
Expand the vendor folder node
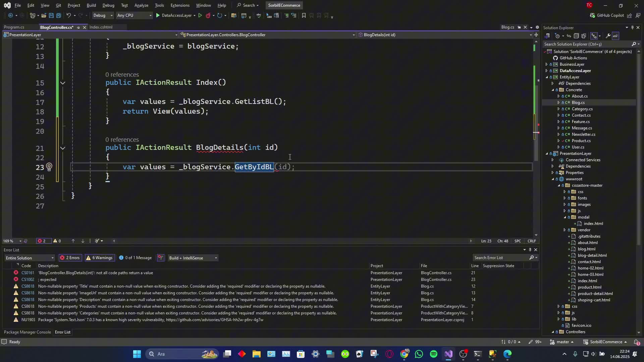[x=565, y=230]
